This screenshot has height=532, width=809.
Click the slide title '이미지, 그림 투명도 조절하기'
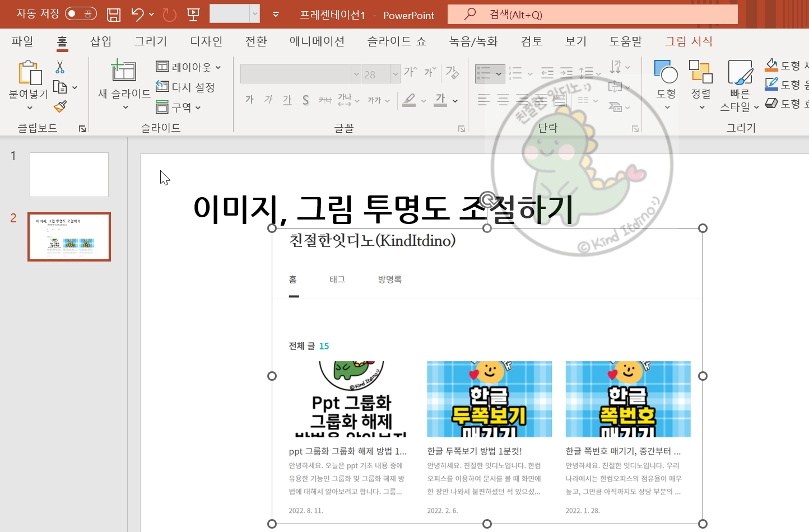point(383,209)
